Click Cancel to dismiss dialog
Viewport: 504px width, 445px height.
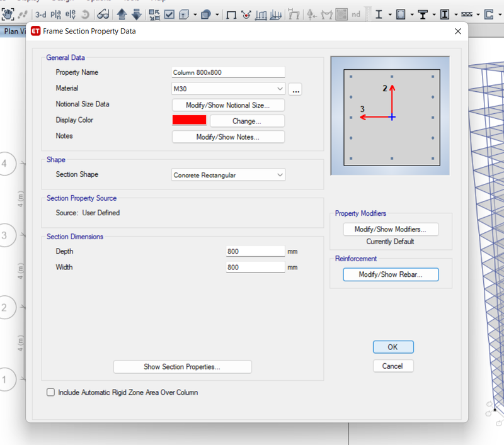pos(393,366)
